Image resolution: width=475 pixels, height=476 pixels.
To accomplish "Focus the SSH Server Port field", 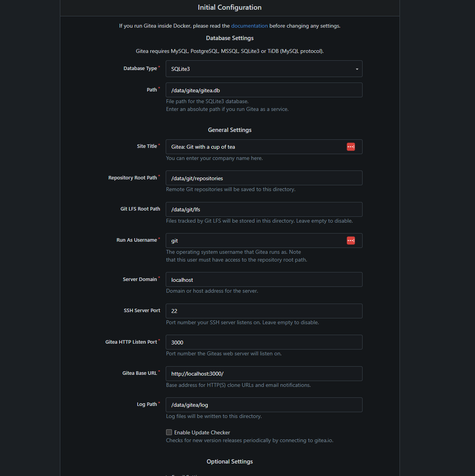I will [264, 311].
